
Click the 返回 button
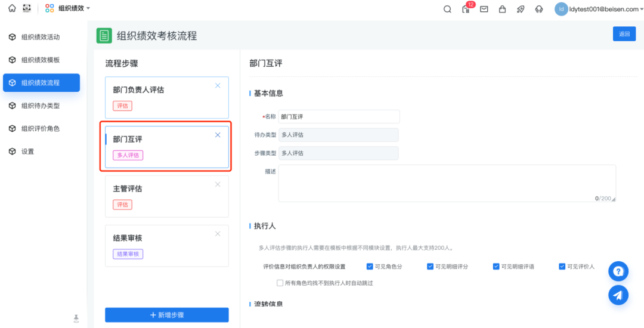[x=624, y=33]
